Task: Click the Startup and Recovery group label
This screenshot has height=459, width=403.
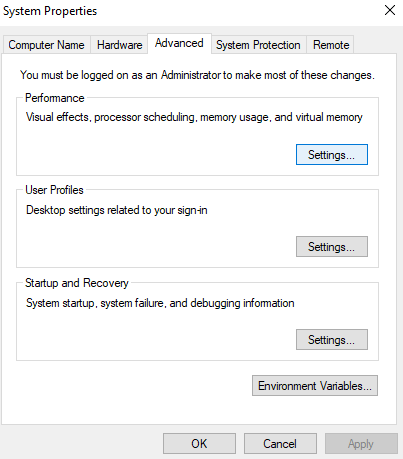Action: pyautogui.click(x=77, y=283)
